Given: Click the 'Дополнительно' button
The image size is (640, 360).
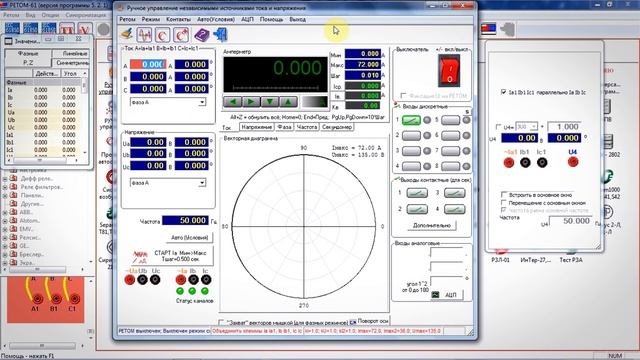Looking at the screenshot, I should tap(432, 225).
